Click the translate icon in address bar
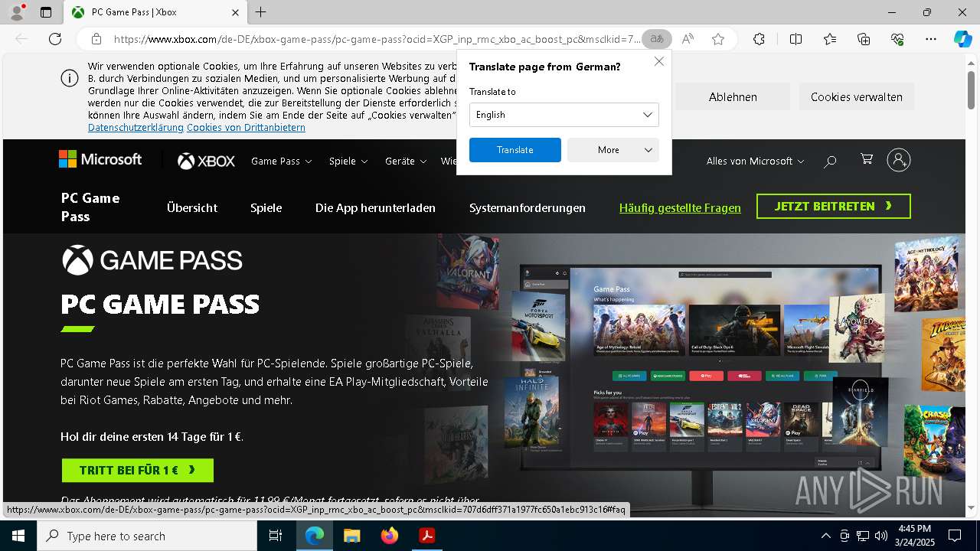Viewport: 980px width, 551px height. click(x=656, y=39)
